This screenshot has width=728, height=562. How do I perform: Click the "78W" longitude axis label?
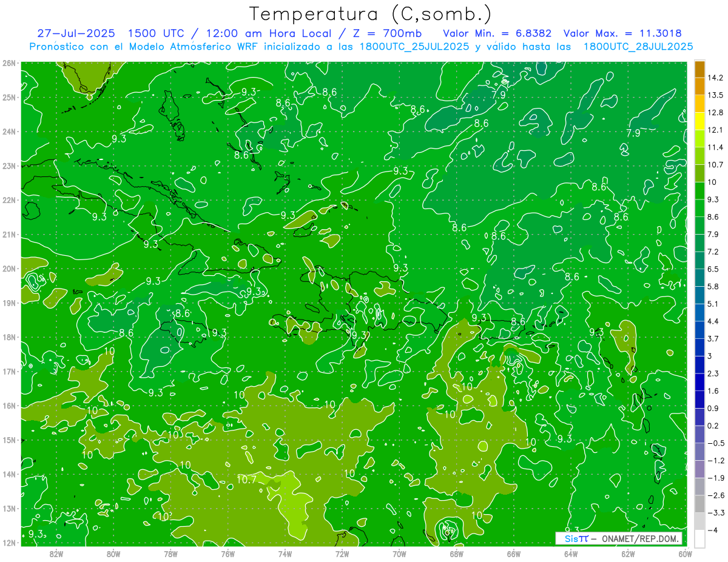(x=170, y=554)
